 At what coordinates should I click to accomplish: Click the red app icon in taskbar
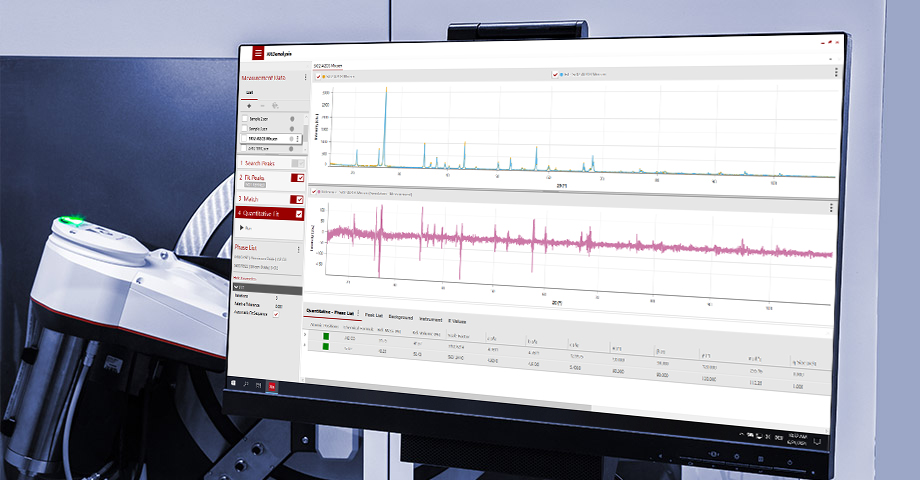tap(272, 384)
